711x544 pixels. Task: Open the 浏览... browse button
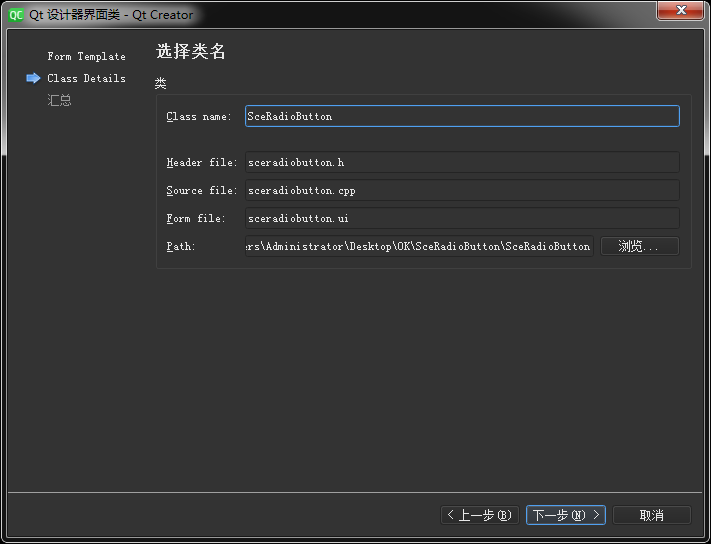pos(639,246)
